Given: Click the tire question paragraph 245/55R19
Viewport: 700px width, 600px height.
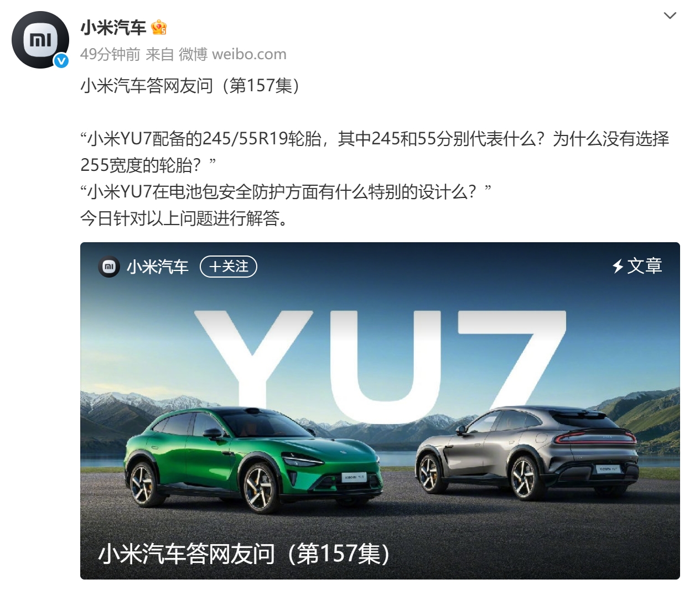Looking at the screenshot, I should 375,152.
